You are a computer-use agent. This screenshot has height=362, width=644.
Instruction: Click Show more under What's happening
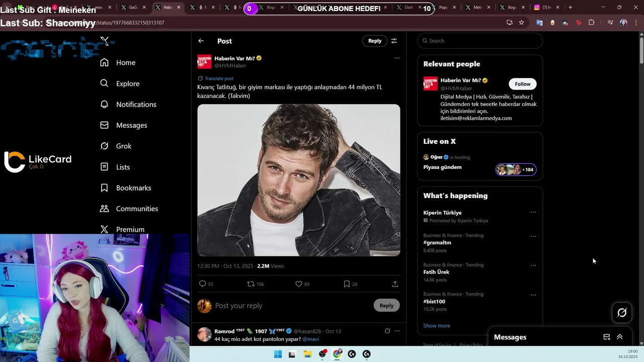point(437,326)
